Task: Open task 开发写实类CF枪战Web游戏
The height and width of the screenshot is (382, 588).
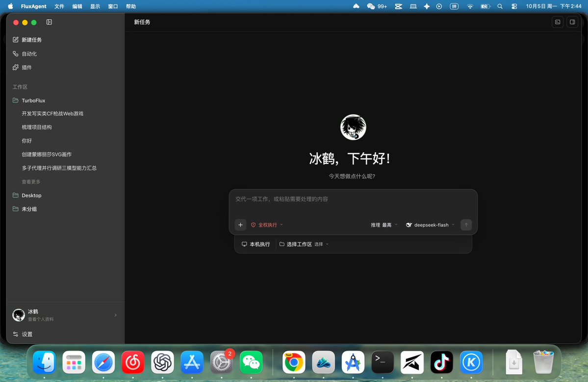Action: tap(52, 114)
